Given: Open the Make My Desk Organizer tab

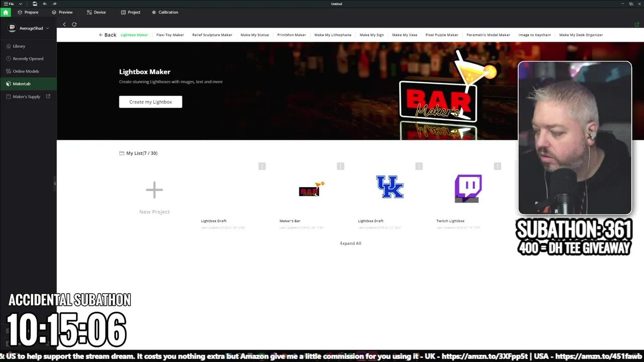Looking at the screenshot, I should (581, 35).
